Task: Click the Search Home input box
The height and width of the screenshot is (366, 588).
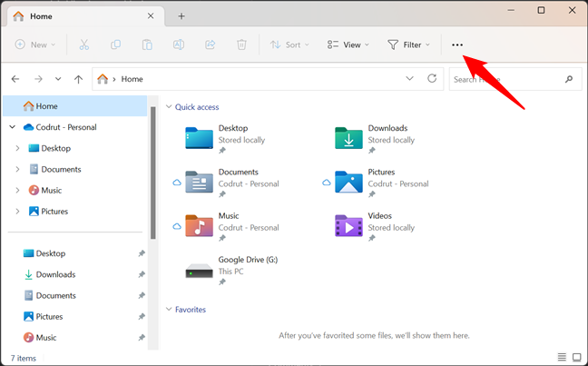Action: [x=506, y=80]
